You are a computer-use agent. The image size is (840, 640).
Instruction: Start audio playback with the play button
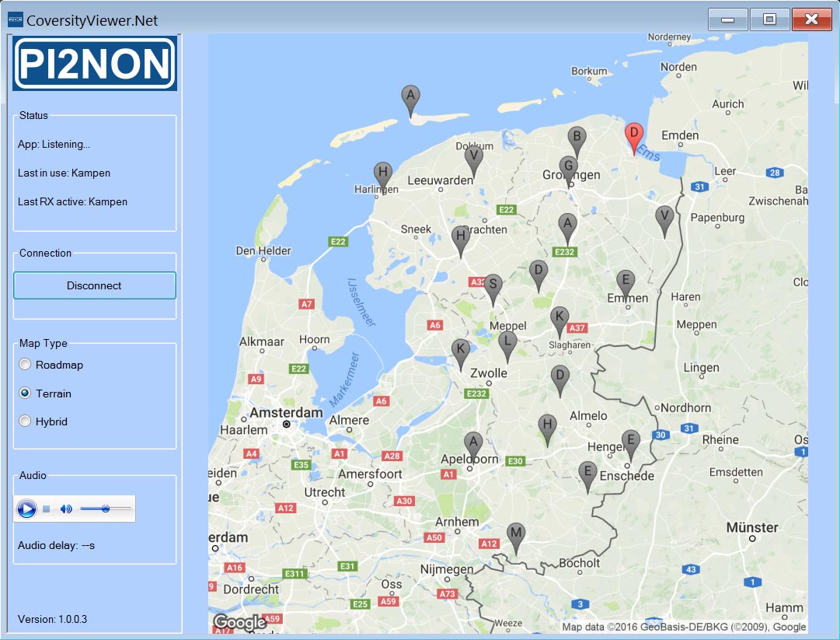pyautogui.click(x=26, y=509)
